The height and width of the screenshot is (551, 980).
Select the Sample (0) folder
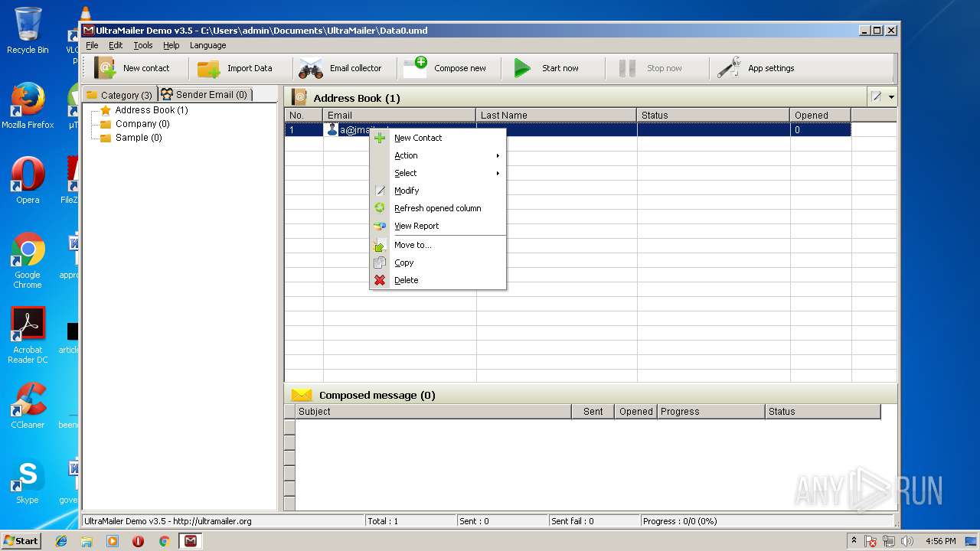pos(139,138)
